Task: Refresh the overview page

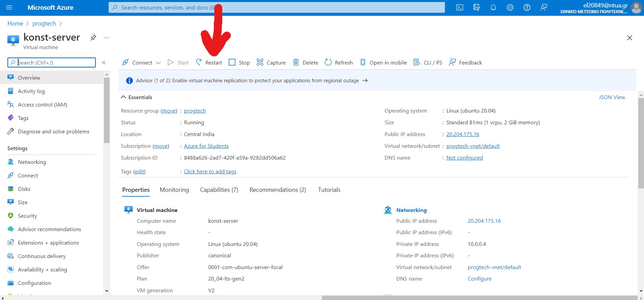Action: pyautogui.click(x=339, y=62)
